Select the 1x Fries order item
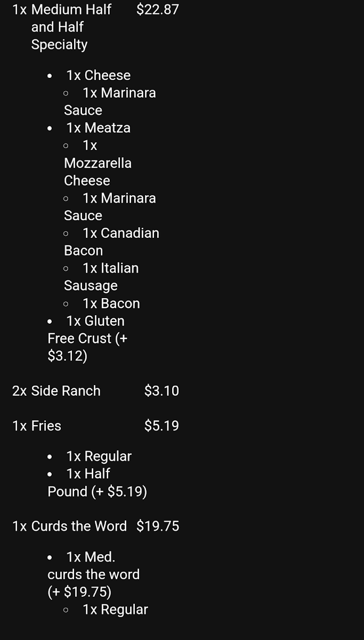The width and height of the screenshot is (364, 640). coord(37,426)
